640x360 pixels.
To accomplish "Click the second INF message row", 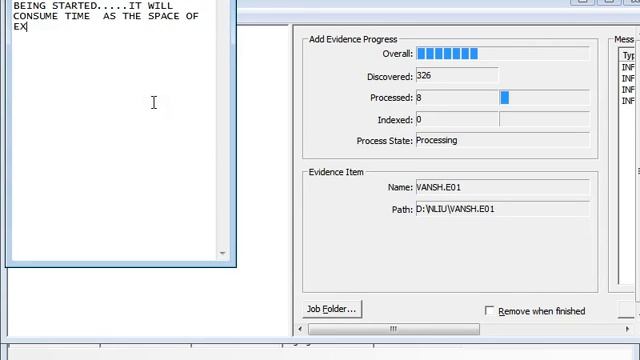I will (x=627, y=78).
